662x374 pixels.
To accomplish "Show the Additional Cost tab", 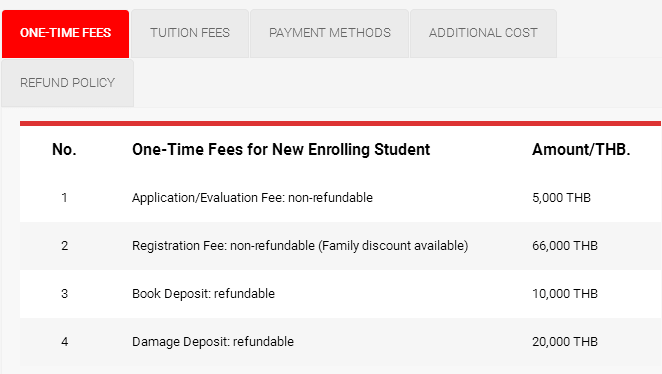I will point(483,34).
